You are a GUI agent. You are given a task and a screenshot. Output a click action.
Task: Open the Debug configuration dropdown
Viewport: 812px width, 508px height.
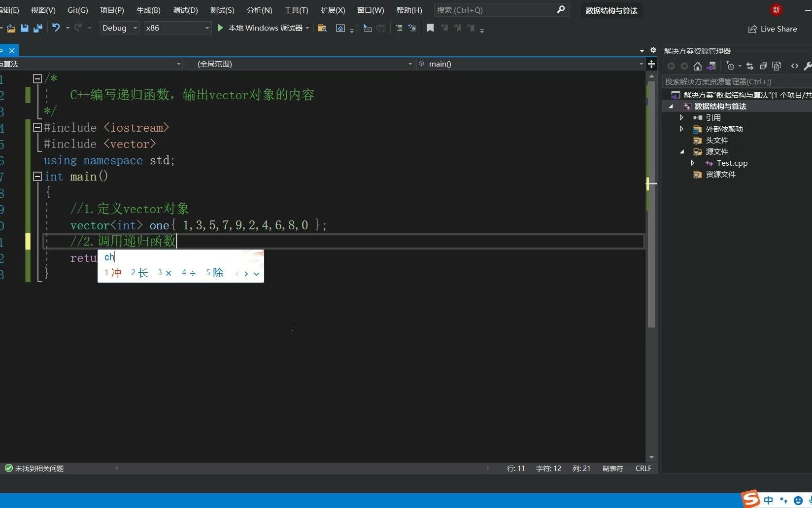(134, 28)
